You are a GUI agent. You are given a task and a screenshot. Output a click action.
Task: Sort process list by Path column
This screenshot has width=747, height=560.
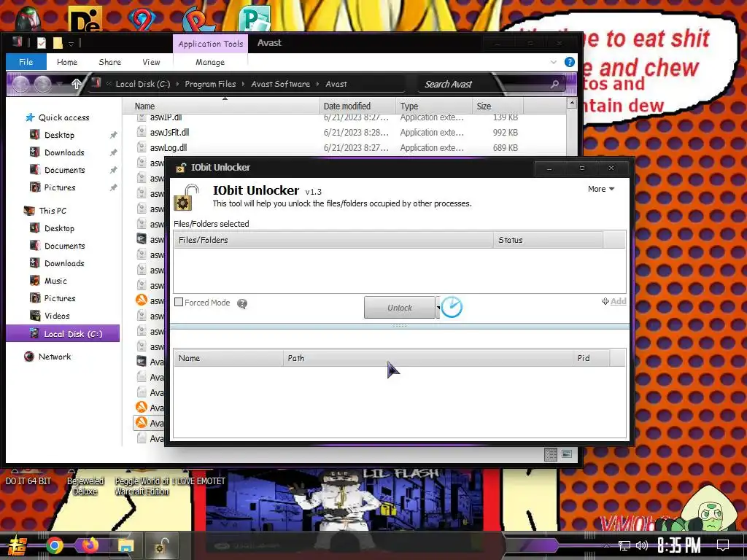pyautogui.click(x=427, y=358)
